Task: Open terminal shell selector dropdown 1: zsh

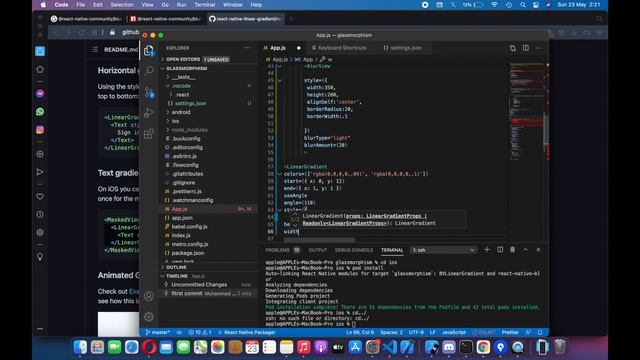Action: 443,250
